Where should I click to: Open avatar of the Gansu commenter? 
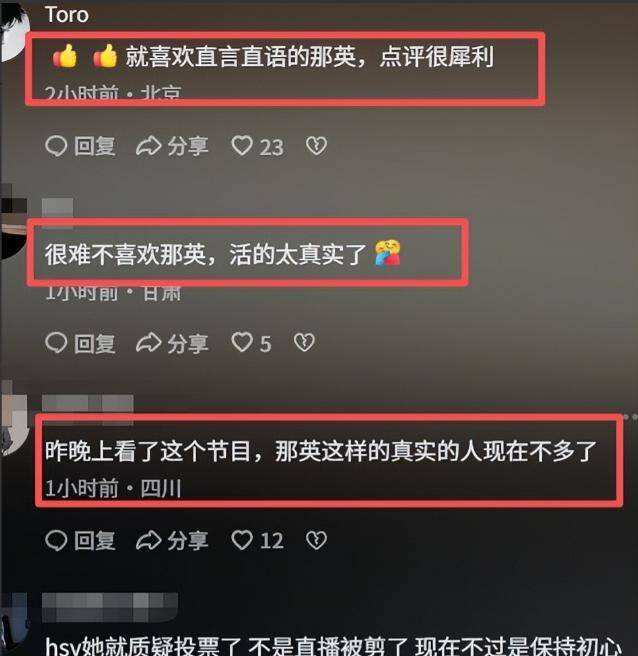[13, 226]
